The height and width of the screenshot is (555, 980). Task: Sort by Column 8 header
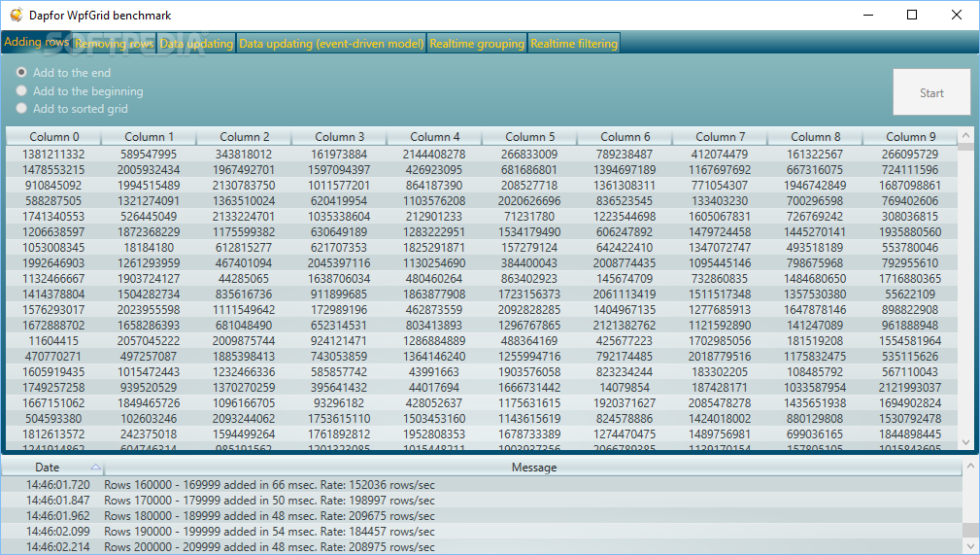pos(816,136)
